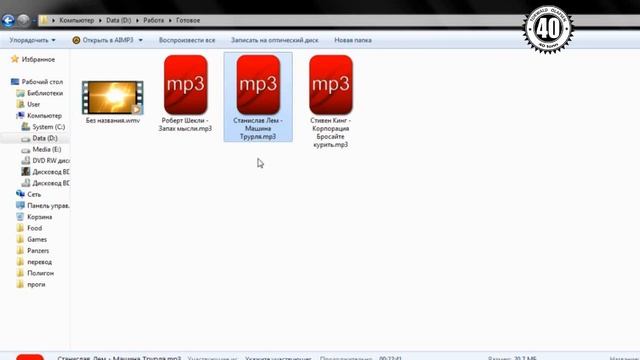The height and width of the screenshot is (360, 640).
Task: Click AIMP3 icon in toolbar
Action: [76, 40]
